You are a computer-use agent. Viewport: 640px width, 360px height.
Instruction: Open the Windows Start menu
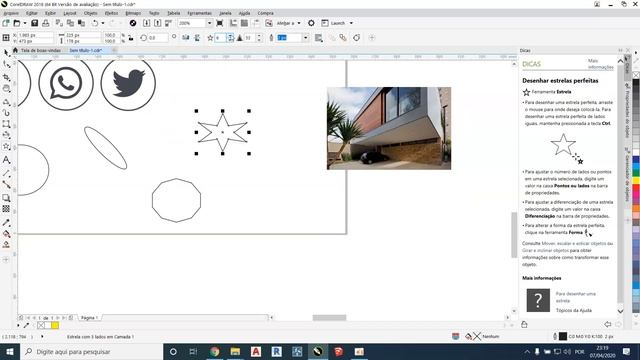[10, 351]
